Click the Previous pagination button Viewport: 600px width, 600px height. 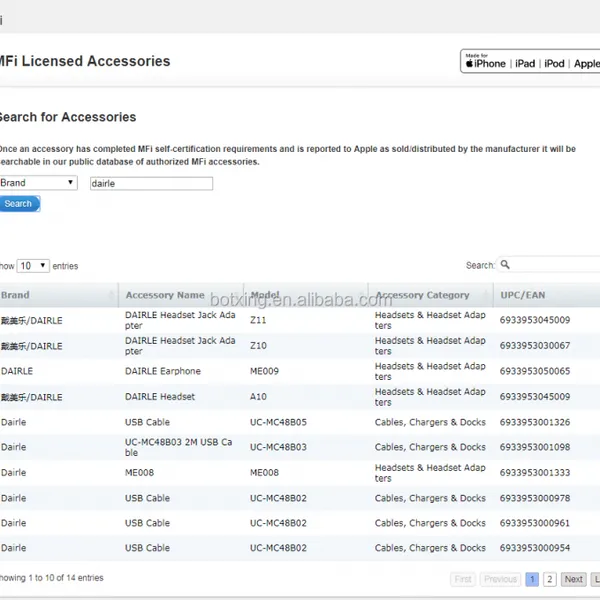coord(500,579)
